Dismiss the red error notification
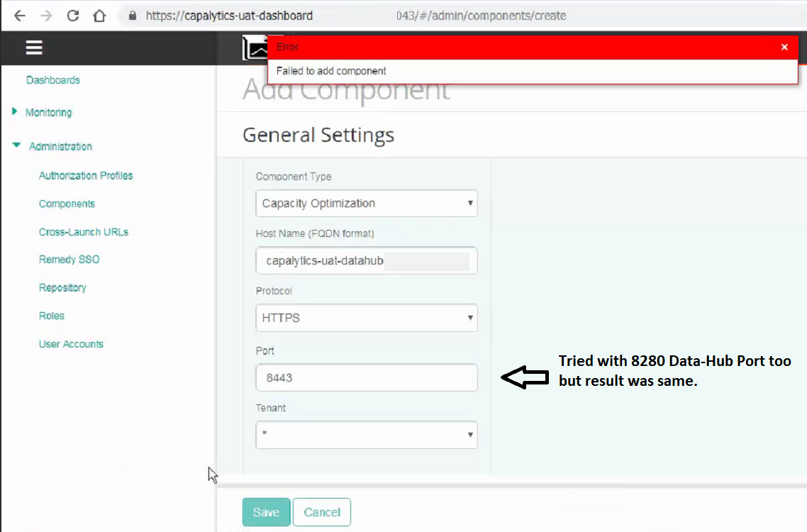 784,47
